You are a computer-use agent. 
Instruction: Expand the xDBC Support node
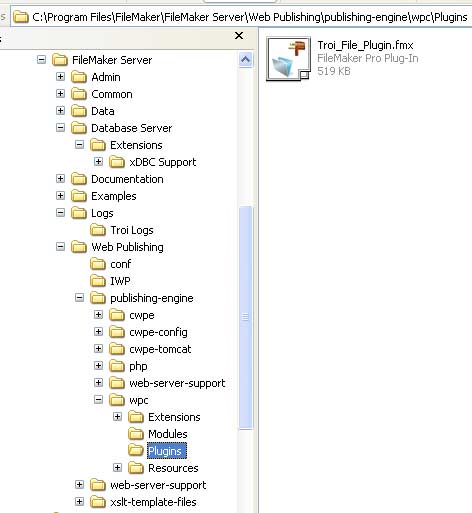pos(98,162)
